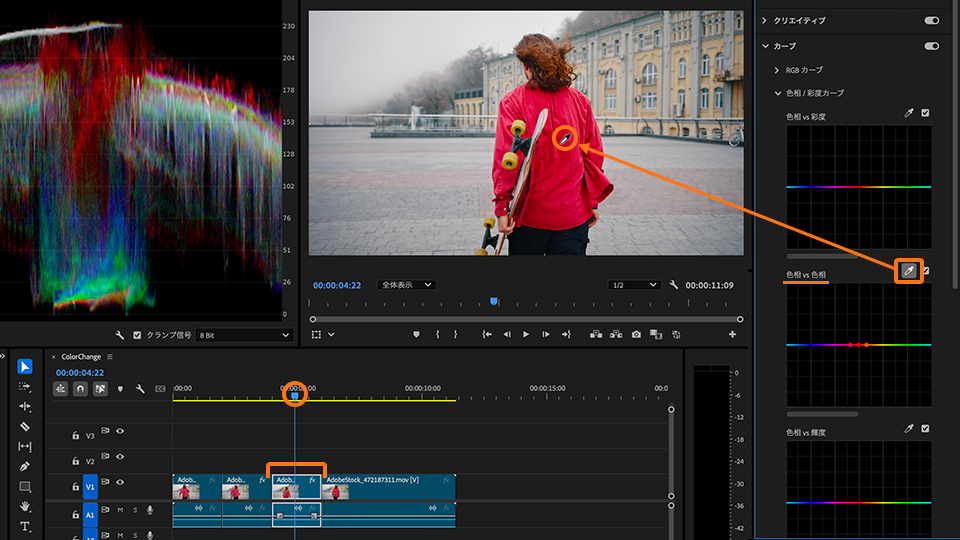
Task: Open the 全体表示 zoom level dropdown
Action: point(406,285)
